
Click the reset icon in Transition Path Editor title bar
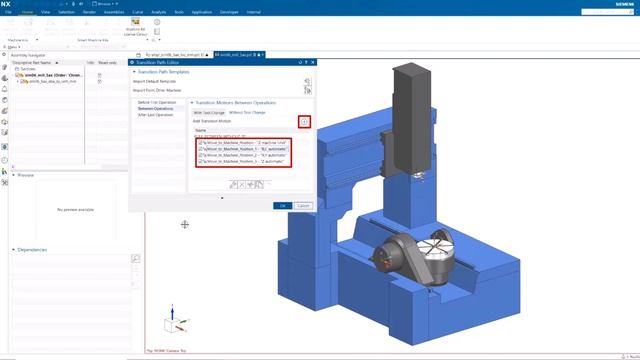coord(300,62)
